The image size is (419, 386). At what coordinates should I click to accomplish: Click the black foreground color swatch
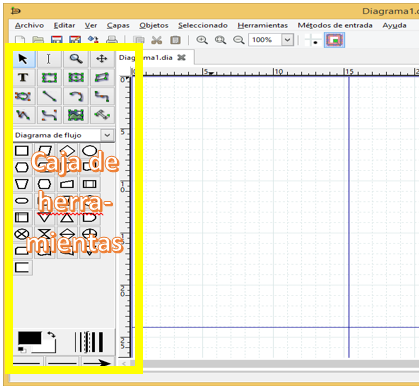point(30,338)
